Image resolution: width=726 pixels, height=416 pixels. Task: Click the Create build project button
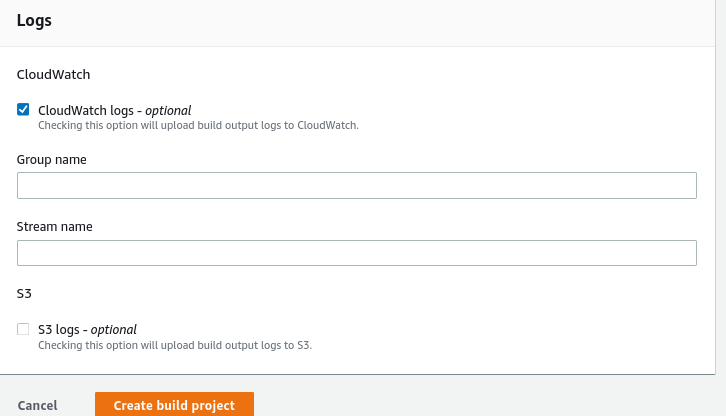(x=174, y=404)
